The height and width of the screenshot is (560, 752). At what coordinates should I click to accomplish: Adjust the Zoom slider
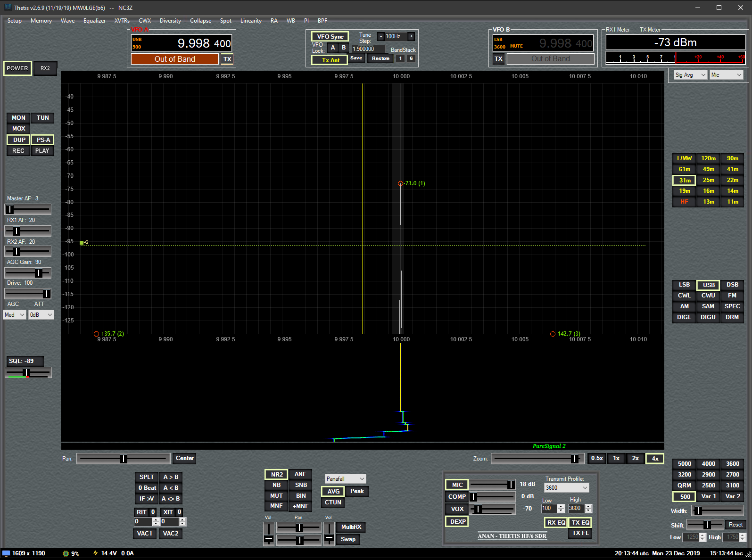click(537, 459)
